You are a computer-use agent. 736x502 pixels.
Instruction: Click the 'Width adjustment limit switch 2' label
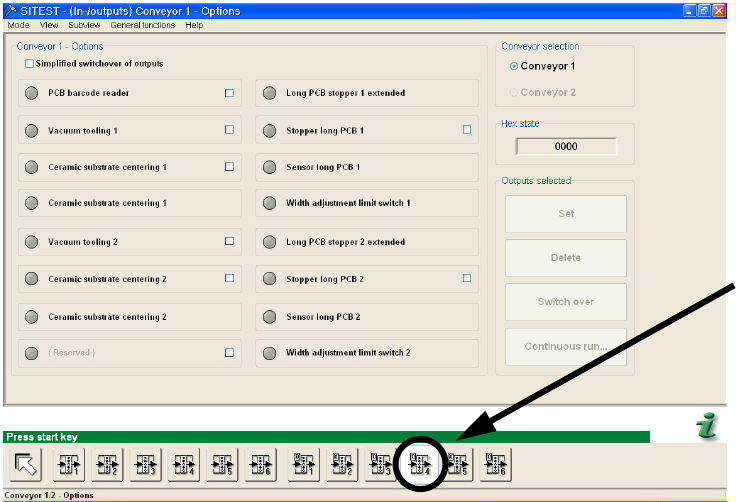click(x=348, y=353)
